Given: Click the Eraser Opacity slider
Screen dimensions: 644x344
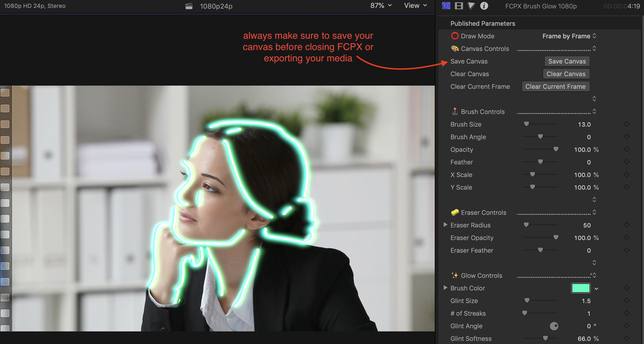Looking at the screenshot, I should tap(540, 237).
